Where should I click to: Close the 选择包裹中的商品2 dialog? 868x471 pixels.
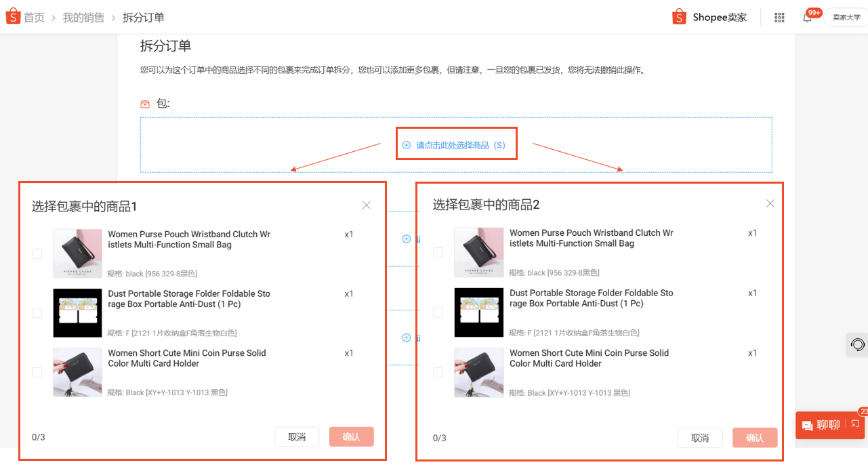pyautogui.click(x=770, y=203)
